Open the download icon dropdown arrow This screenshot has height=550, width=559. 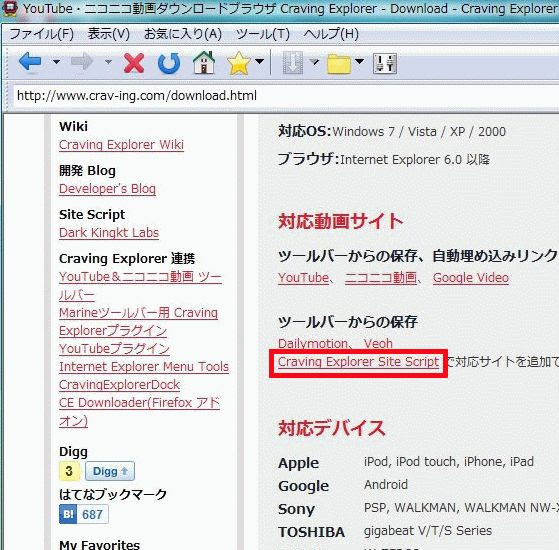tap(314, 62)
